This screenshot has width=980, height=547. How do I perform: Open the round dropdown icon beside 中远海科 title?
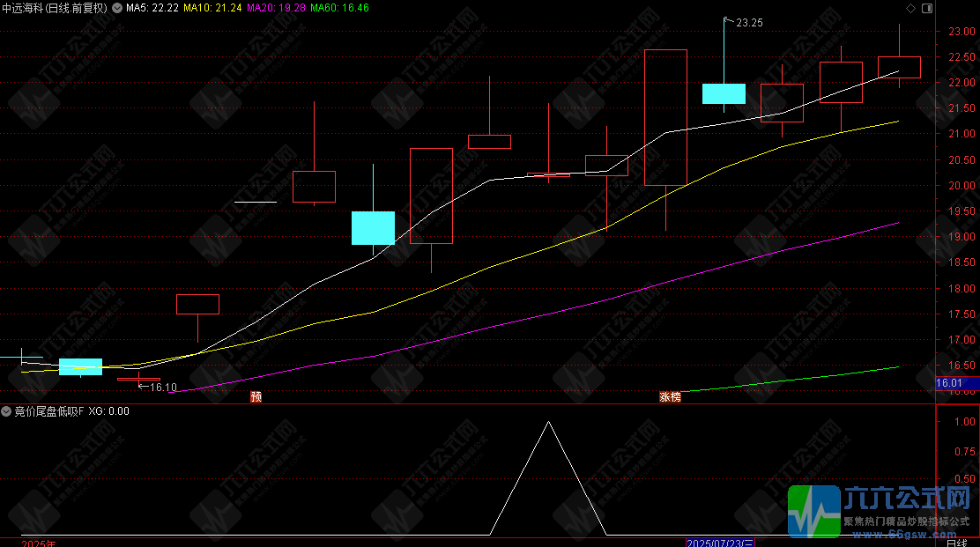[117, 8]
